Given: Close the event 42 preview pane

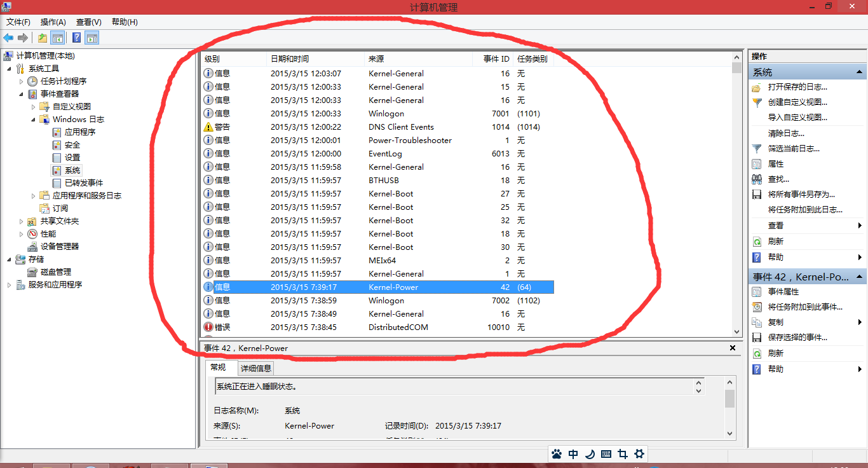Looking at the screenshot, I should click(733, 348).
